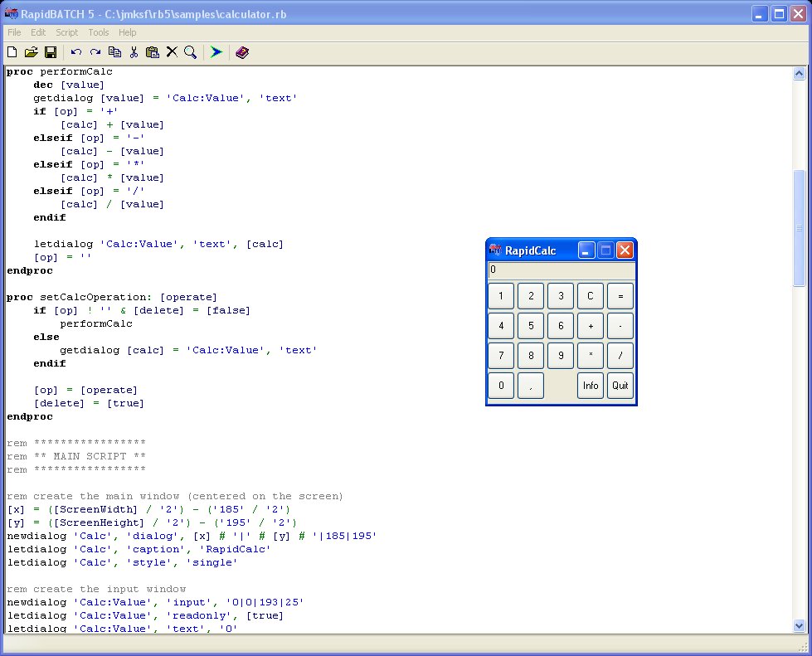Redo the last undone edit
The height and width of the screenshot is (656, 812).
click(95, 52)
